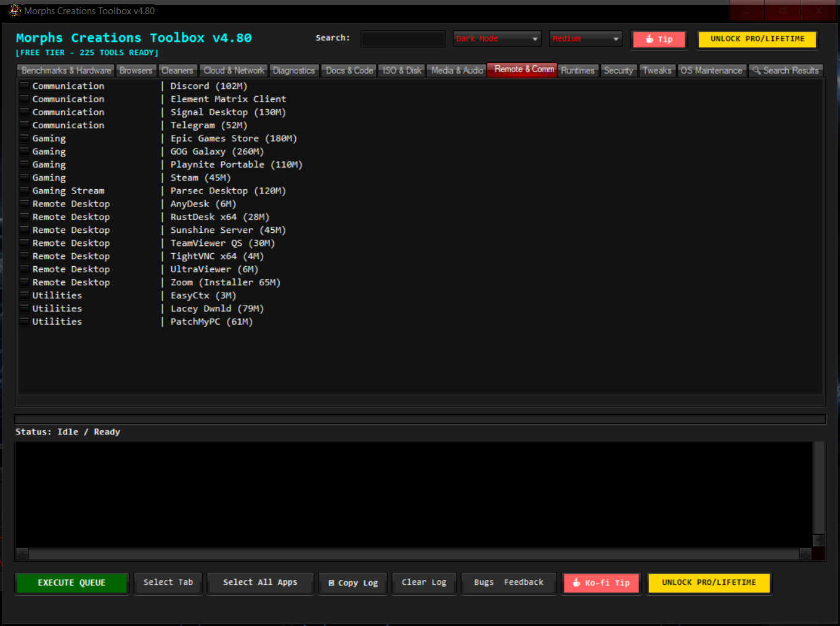This screenshot has height=626, width=840.
Task: Click the Sunshine Server (45M) entry text
Action: (x=228, y=230)
